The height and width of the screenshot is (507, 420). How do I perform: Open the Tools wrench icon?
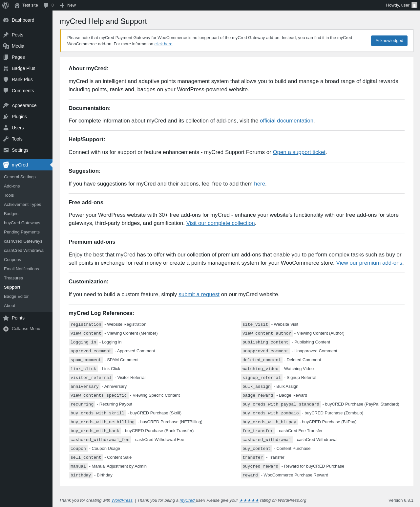point(6,139)
